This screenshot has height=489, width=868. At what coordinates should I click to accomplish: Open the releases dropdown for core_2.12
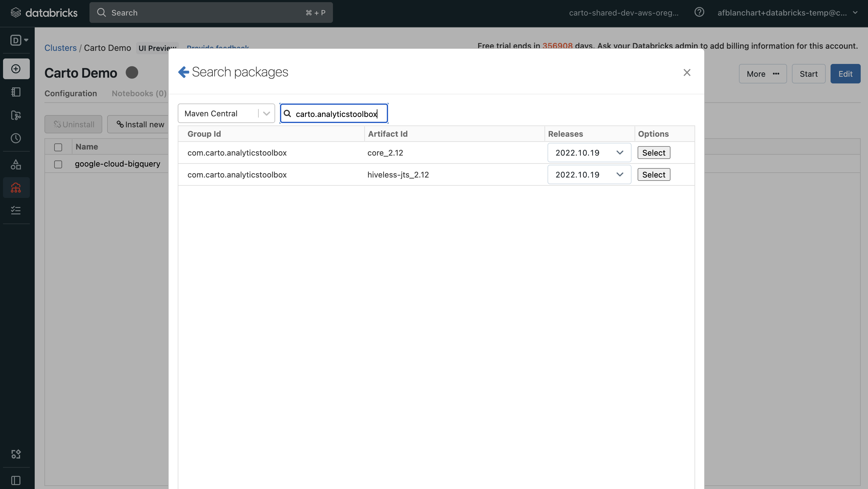589,153
